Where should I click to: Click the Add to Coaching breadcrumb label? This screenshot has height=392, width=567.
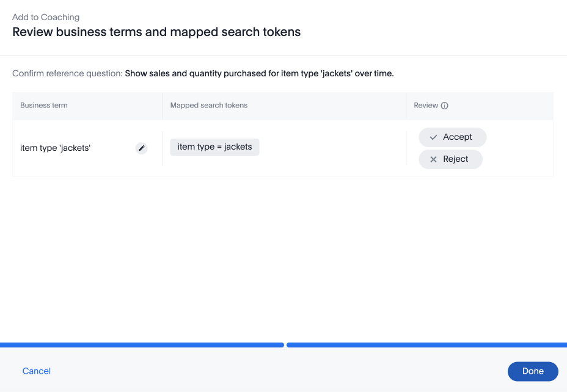[x=46, y=17]
